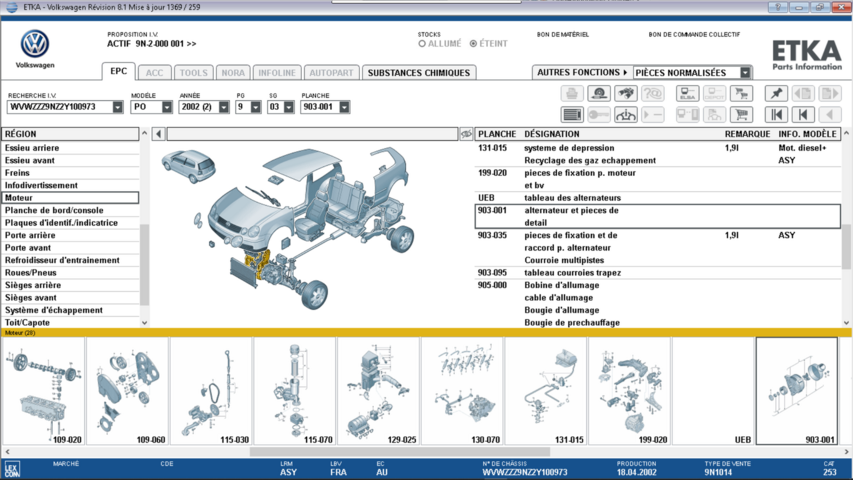Open Autres Fonctions menu

pos(582,72)
